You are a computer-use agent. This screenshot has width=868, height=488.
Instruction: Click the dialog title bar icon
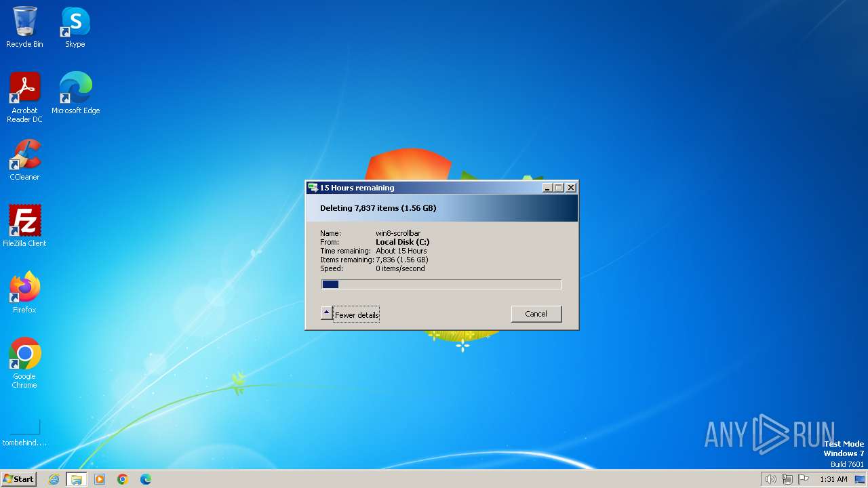pos(313,188)
